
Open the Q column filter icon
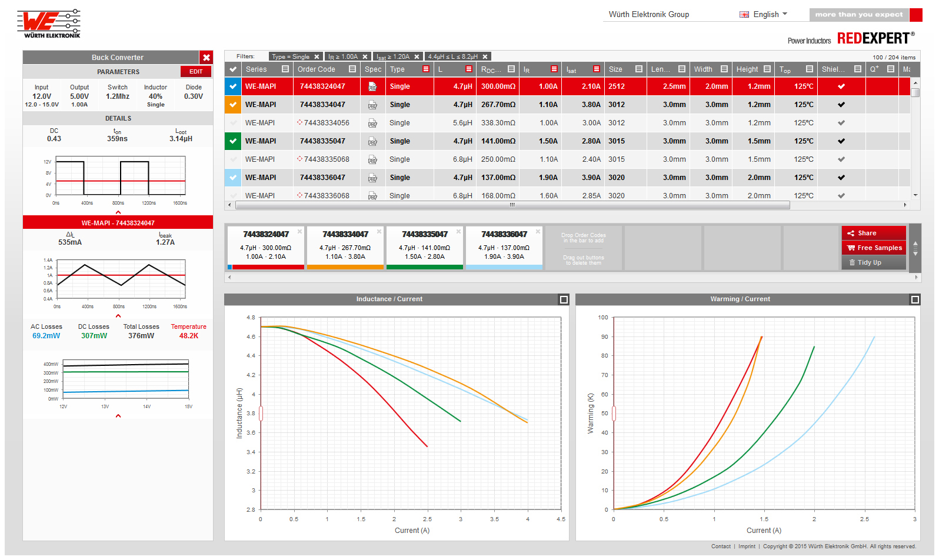(x=891, y=69)
